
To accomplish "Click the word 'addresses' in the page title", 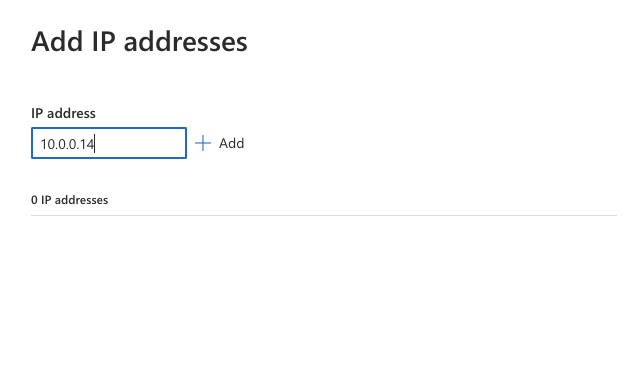I will click(186, 42).
